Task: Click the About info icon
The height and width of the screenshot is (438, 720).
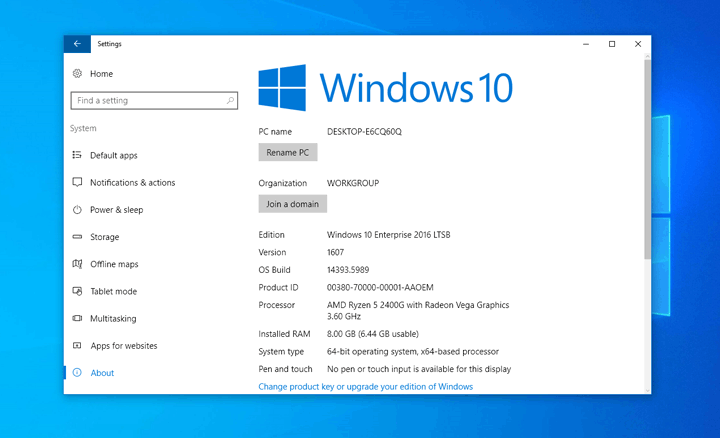Action: click(x=77, y=373)
